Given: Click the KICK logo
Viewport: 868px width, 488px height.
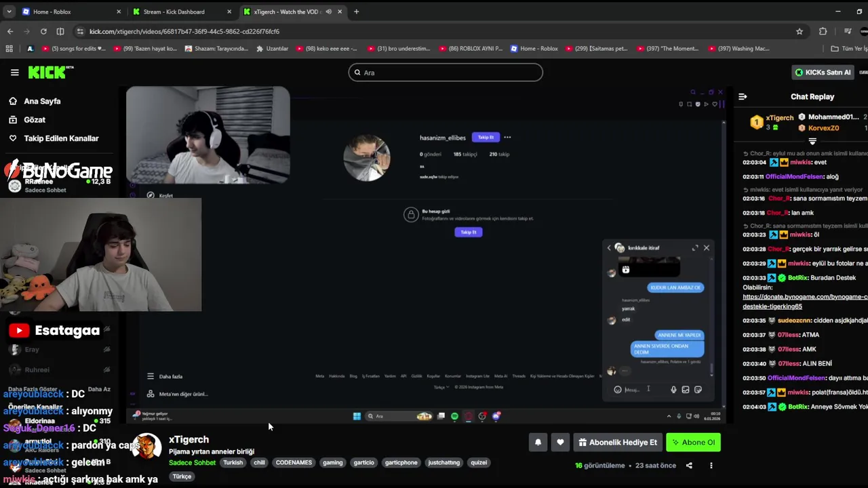Looking at the screenshot, I should click(51, 72).
